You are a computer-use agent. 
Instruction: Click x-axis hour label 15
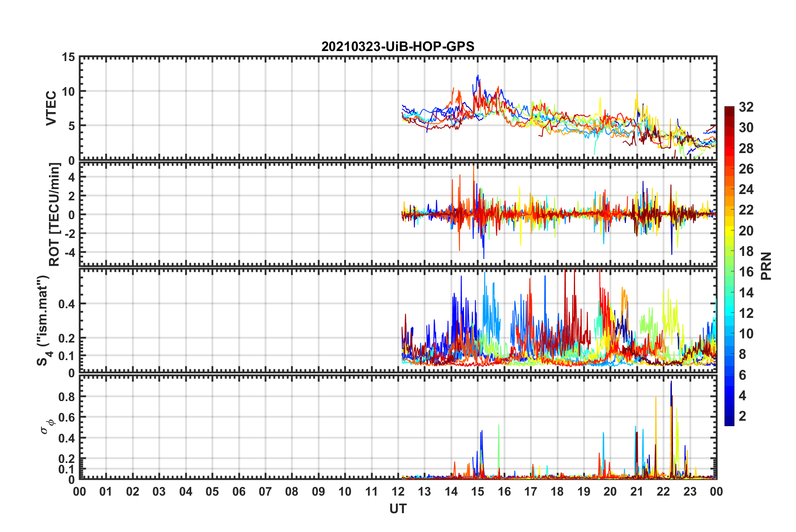[x=478, y=491]
